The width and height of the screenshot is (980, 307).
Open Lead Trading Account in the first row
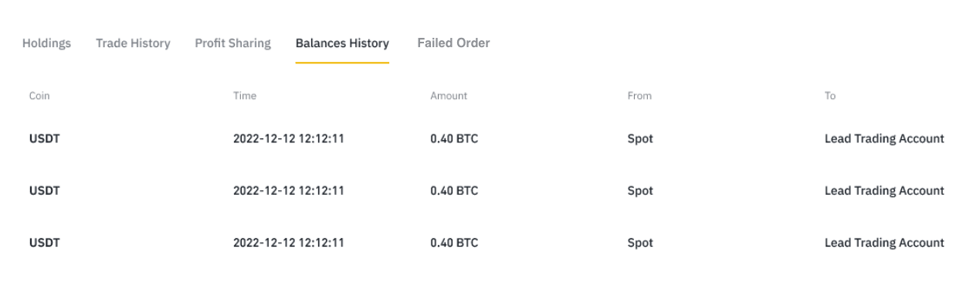[x=884, y=139]
